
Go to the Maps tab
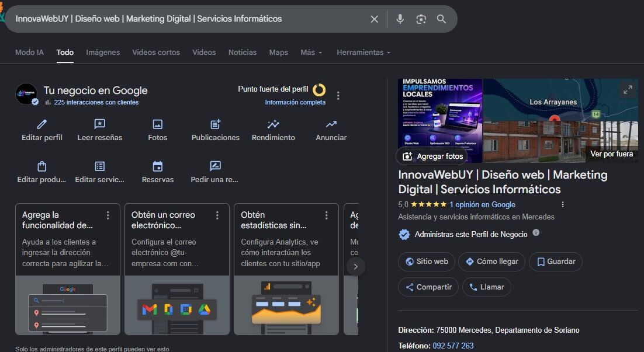[279, 53]
